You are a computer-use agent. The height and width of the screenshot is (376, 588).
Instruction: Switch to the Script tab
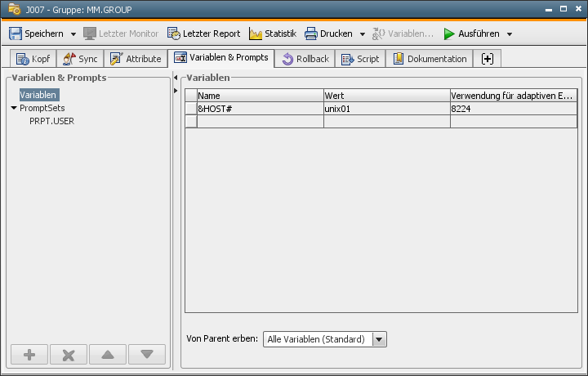click(360, 59)
